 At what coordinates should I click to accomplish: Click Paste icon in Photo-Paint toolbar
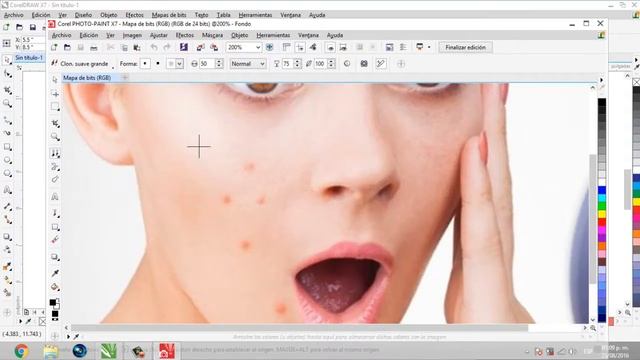coord(137,47)
